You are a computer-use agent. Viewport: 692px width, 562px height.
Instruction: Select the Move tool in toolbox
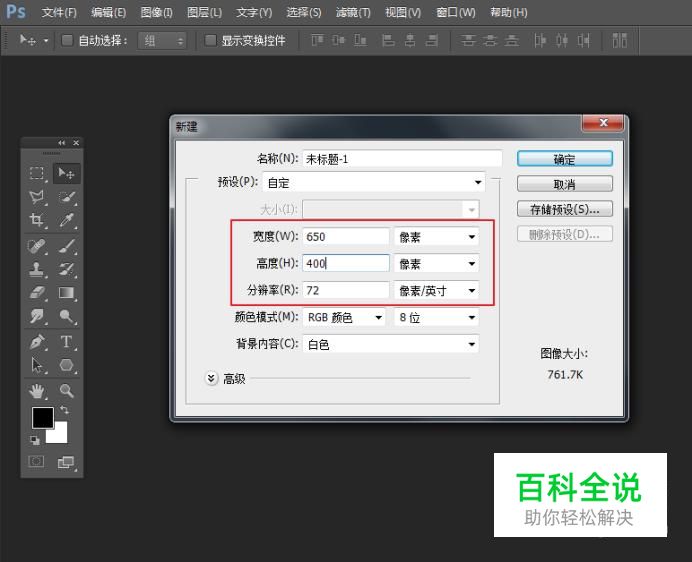click(66, 173)
